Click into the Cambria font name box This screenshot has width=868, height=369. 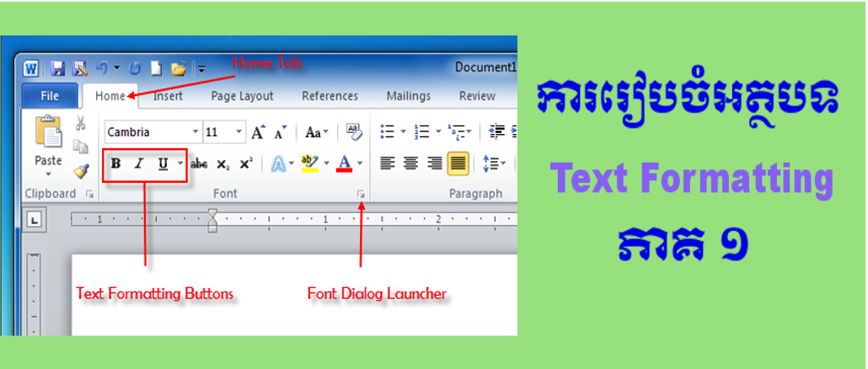(x=147, y=132)
